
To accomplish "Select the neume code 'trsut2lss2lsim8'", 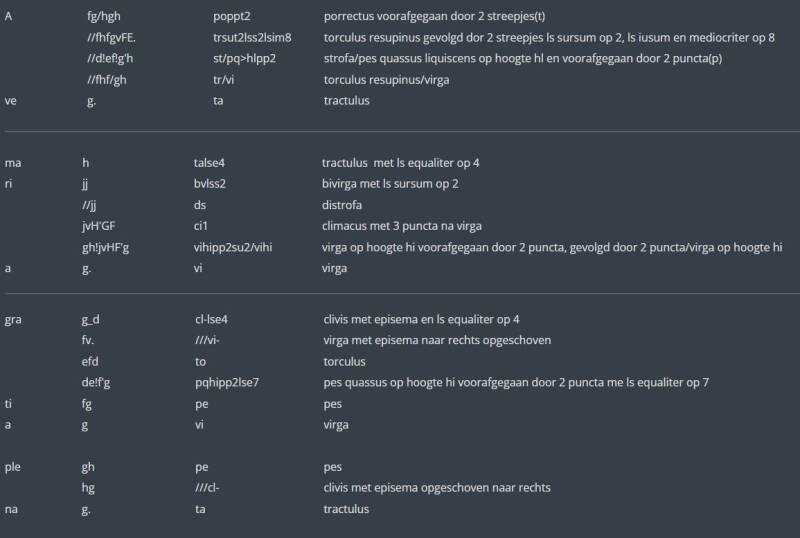I will click(x=252, y=38).
